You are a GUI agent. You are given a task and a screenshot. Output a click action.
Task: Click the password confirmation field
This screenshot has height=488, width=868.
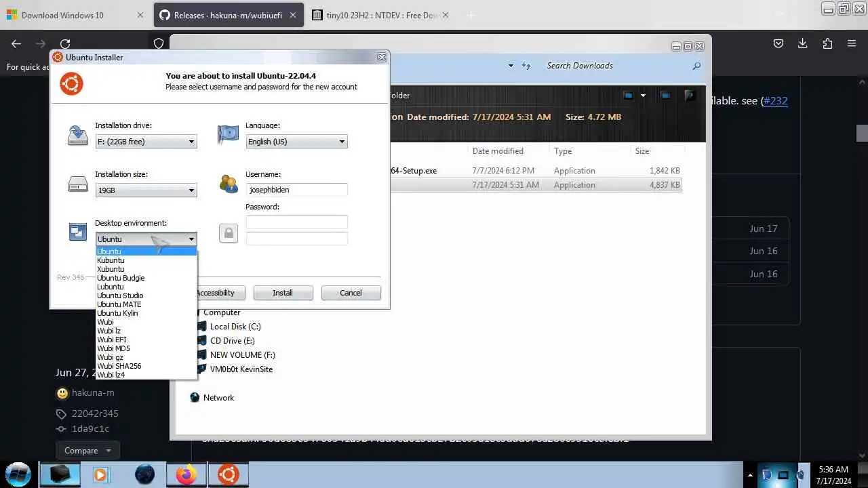[296, 239]
